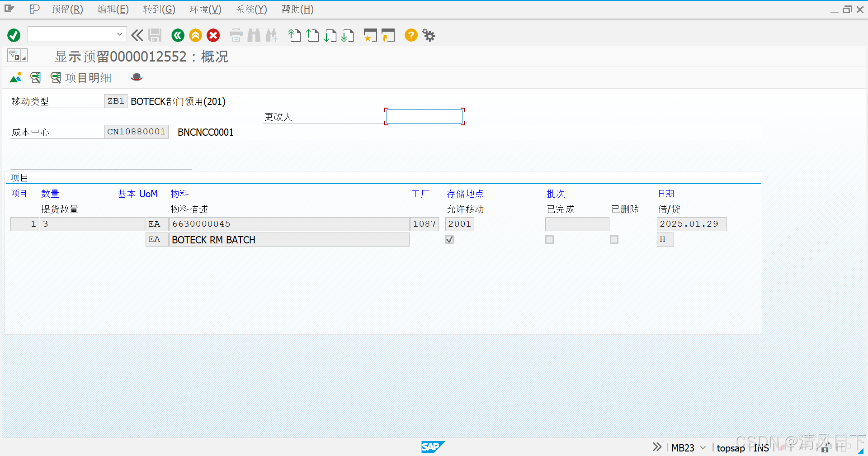Click the Back (green arrow) toolbar icon
This screenshot has width=868, height=456.
tap(177, 35)
